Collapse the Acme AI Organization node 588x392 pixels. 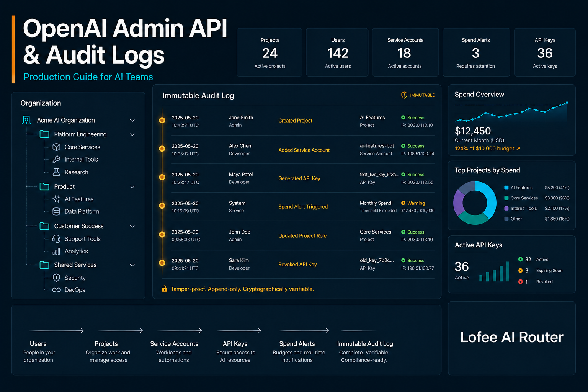coord(132,121)
